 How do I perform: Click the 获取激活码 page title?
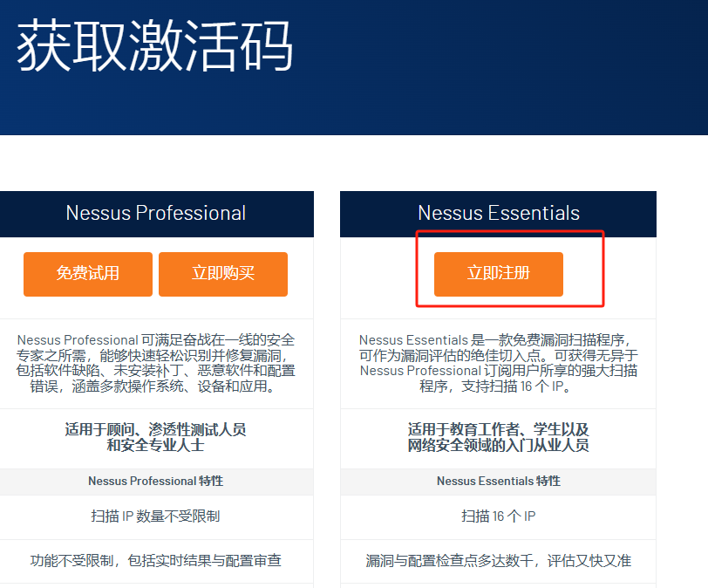pos(155,46)
